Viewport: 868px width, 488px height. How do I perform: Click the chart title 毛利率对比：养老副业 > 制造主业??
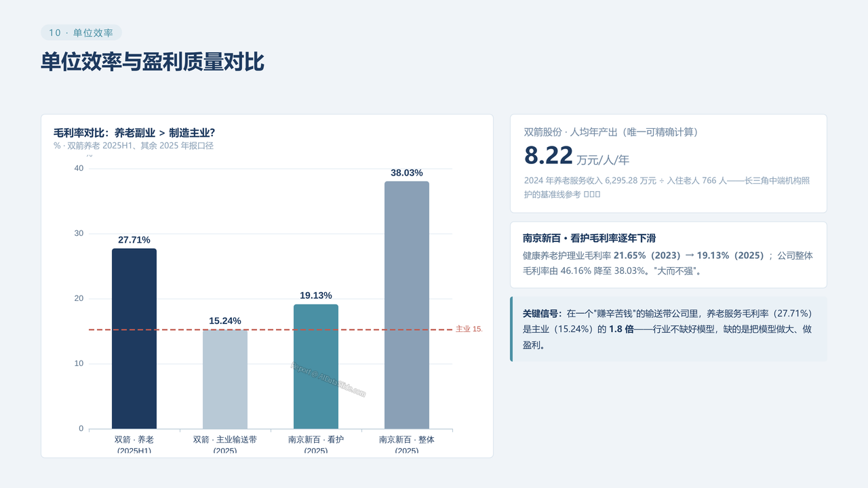[134, 133]
